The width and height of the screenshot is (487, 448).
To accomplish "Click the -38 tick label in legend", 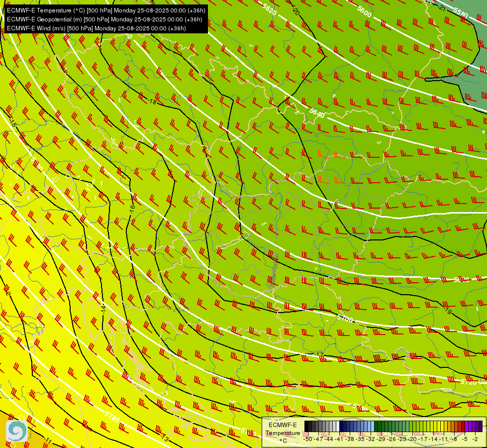I will pos(350,439).
